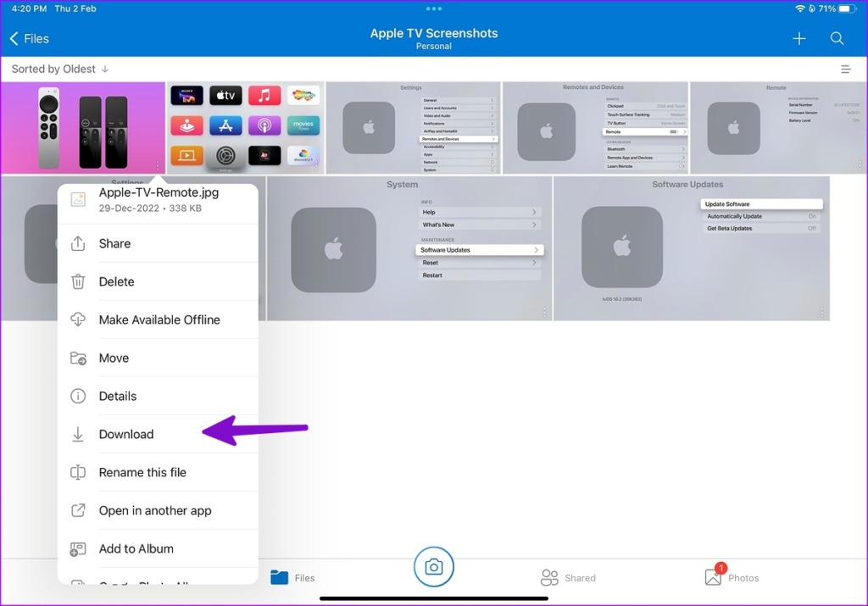Tap the Files back button
The width and height of the screenshot is (868, 606).
[x=29, y=38]
